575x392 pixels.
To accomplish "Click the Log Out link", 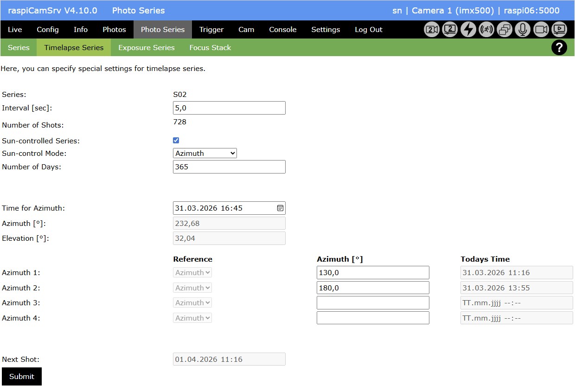I will coord(369,29).
